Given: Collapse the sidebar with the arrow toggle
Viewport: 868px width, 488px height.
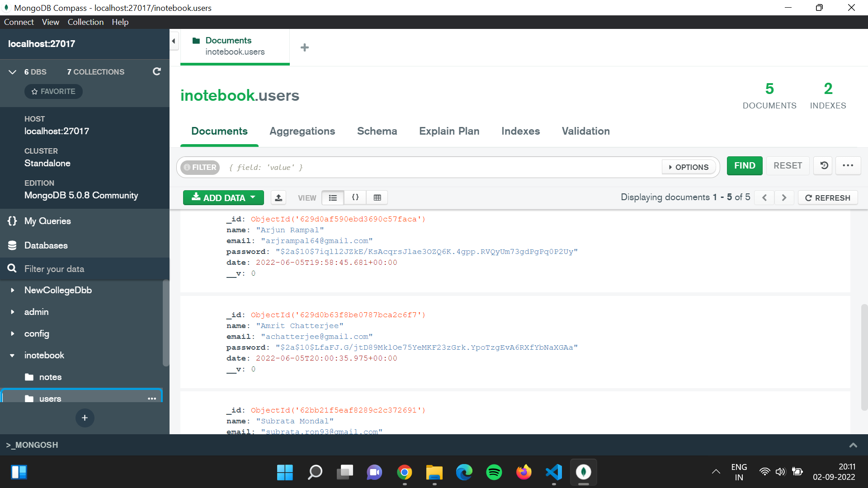Looking at the screenshot, I should [174, 41].
